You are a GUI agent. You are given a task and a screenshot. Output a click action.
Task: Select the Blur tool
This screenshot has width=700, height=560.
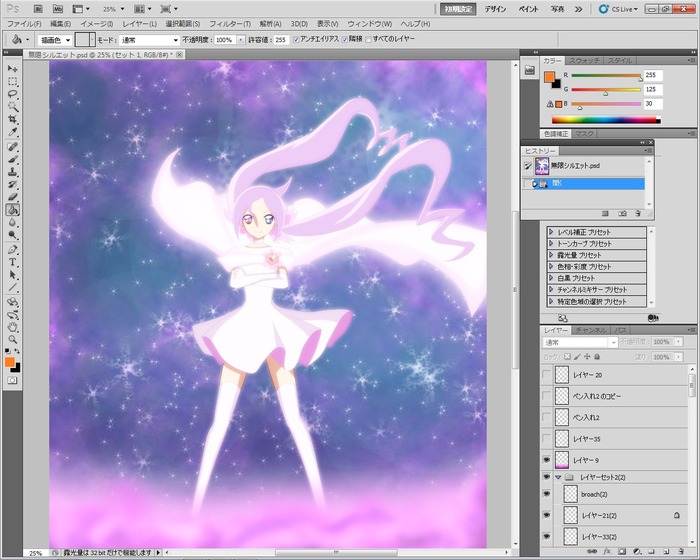(x=12, y=222)
